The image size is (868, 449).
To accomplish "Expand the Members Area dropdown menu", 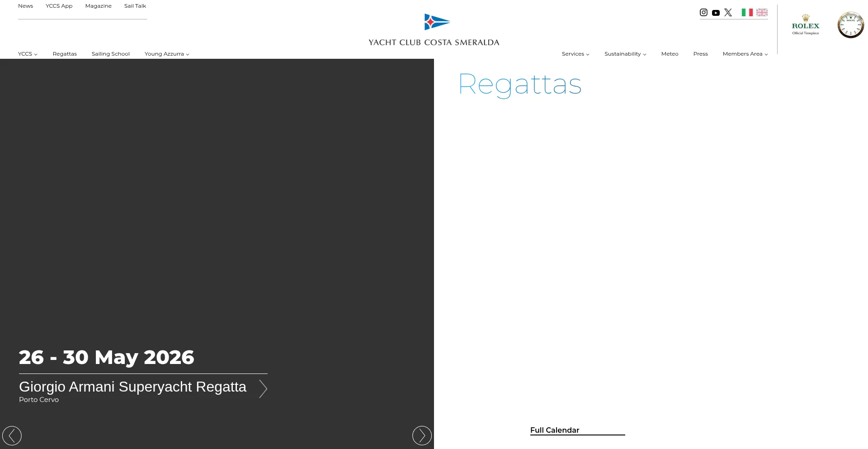I will click(745, 54).
